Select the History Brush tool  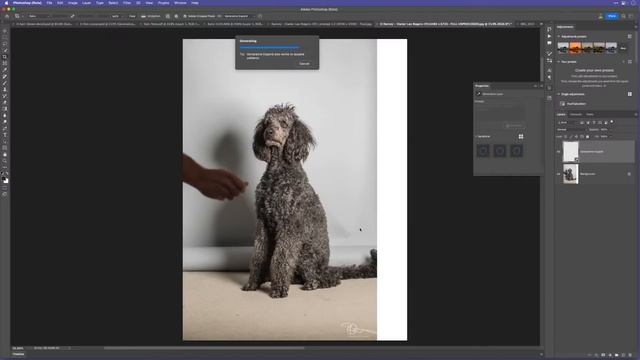(5, 96)
